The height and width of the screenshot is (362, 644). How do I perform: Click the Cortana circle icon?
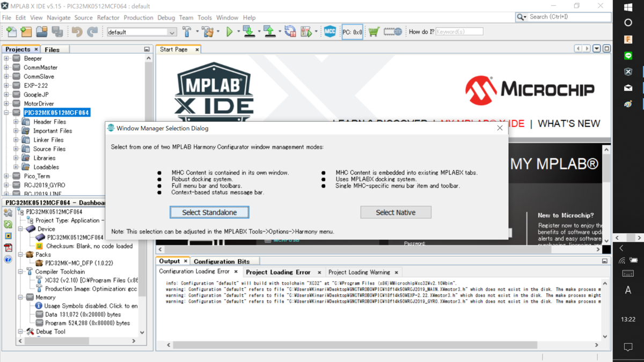click(x=628, y=23)
